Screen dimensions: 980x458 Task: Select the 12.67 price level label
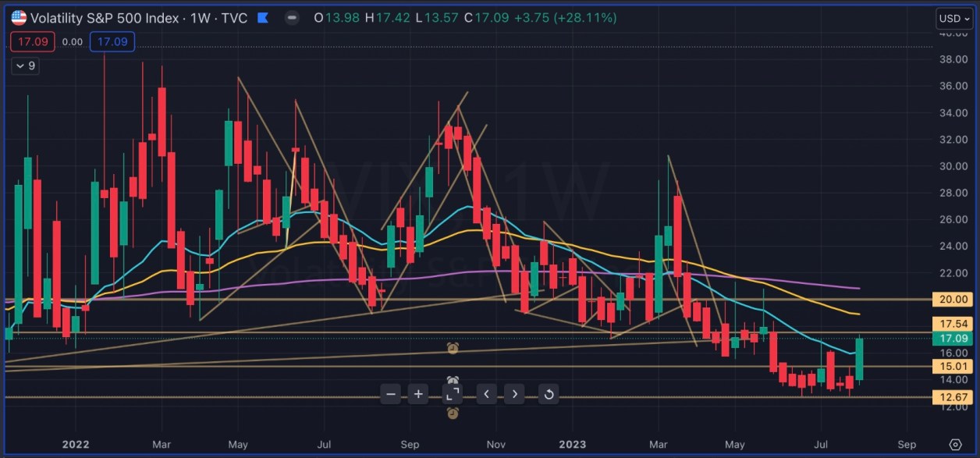click(953, 398)
